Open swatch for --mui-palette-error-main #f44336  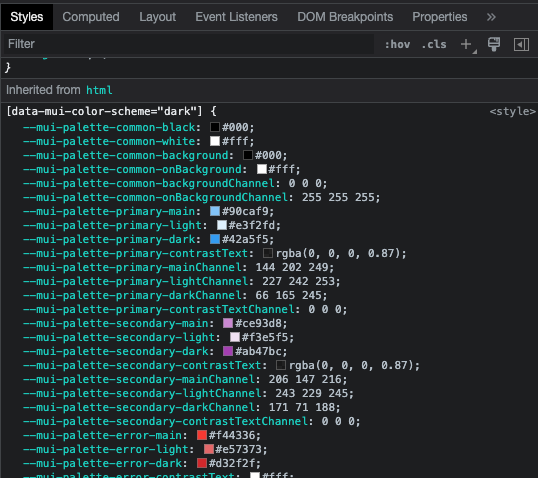(x=202, y=435)
